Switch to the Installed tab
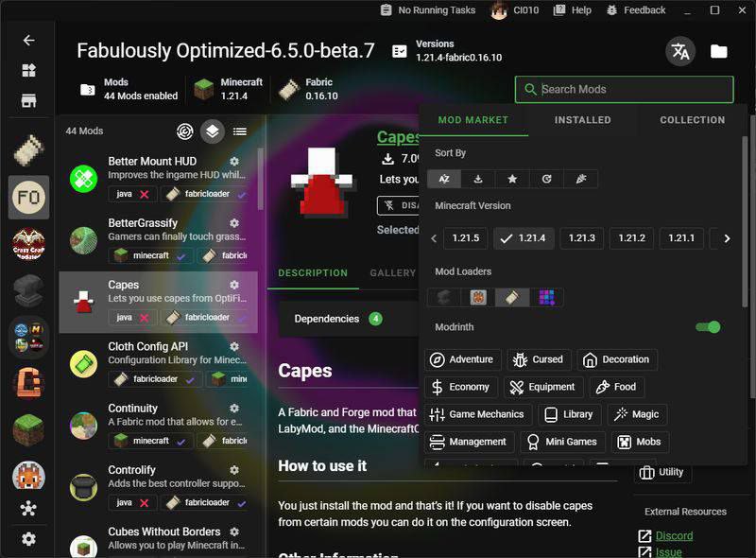The image size is (756, 558). coord(582,120)
